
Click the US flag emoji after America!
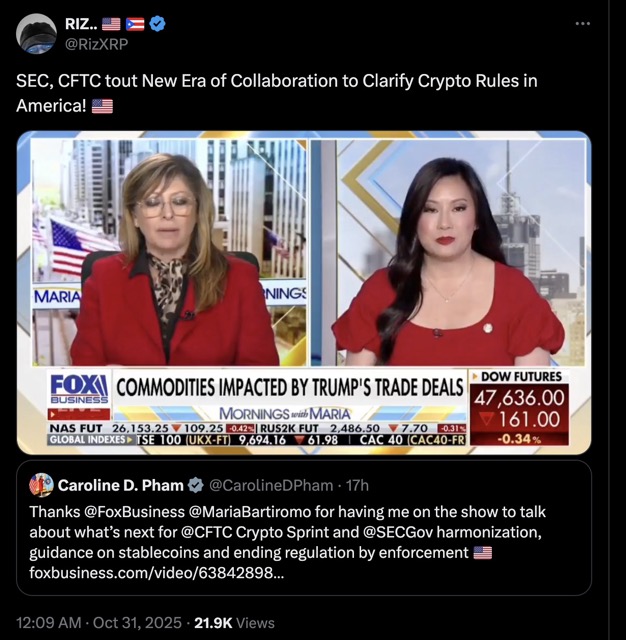click(102, 106)
